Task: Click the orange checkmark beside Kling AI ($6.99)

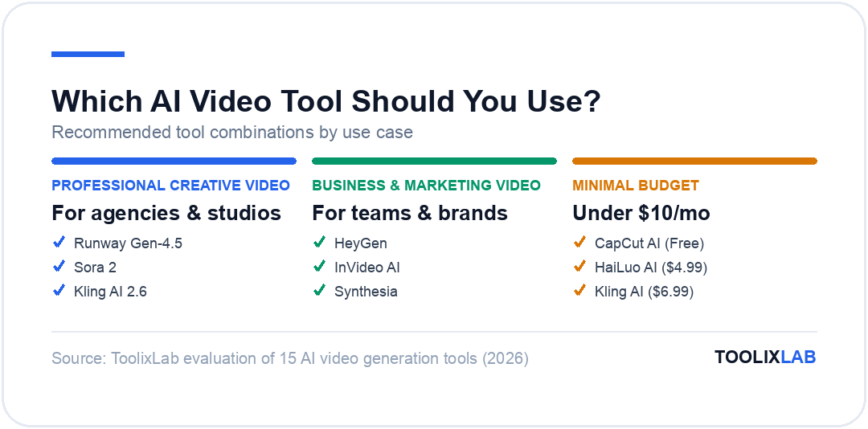Action: coord(579,291)
